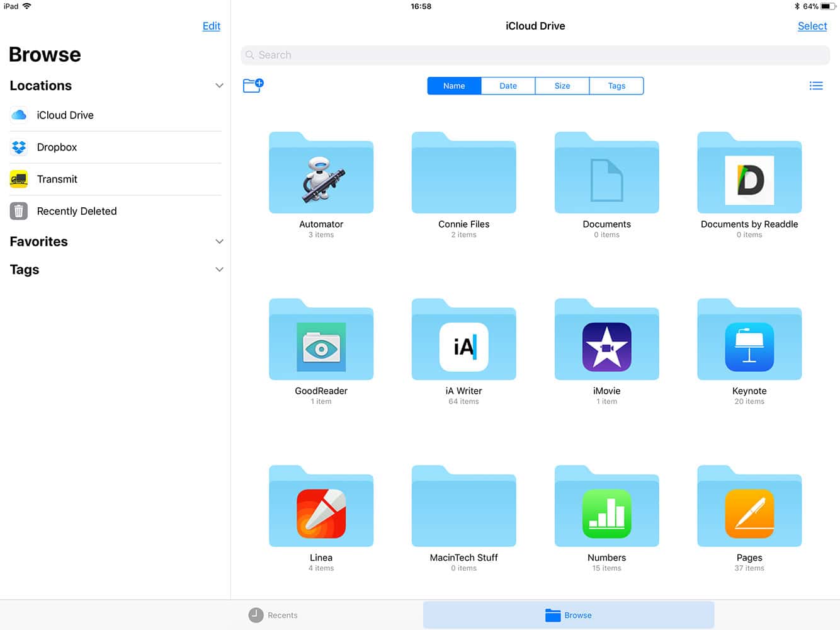This screenshot has width=840, height=630.
Task: Tap the Select link
Action: (812, 26)
